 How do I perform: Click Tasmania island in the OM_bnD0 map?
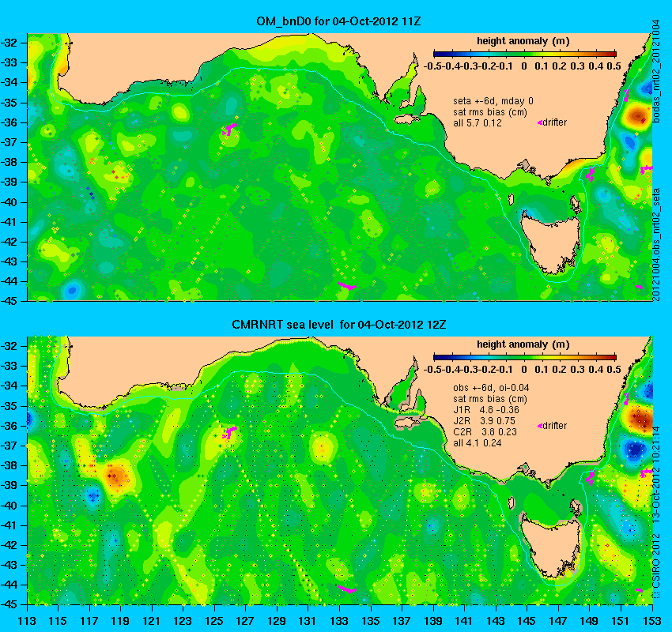(x=551, y=244)
